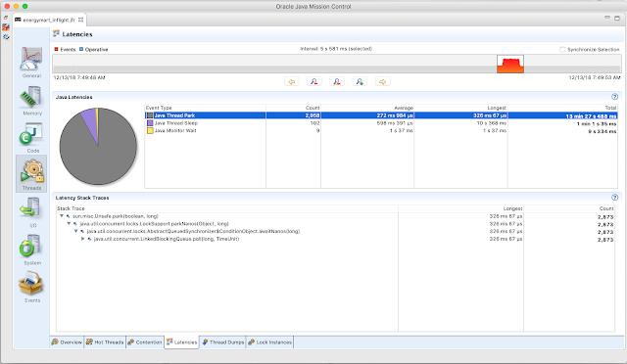Image resolution: width=627 pixels, height=364 pixels.
Task: Open the Java Latencies help icon
Action: (614, 97)
